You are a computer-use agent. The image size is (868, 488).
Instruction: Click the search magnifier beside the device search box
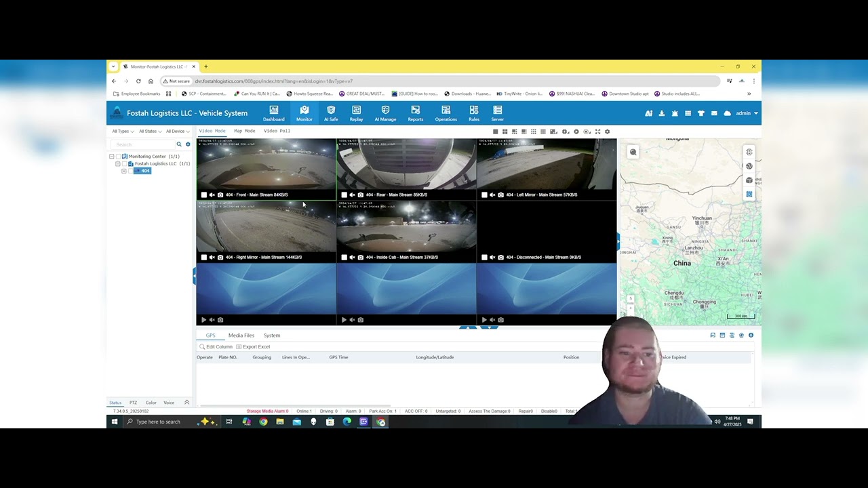179,144
